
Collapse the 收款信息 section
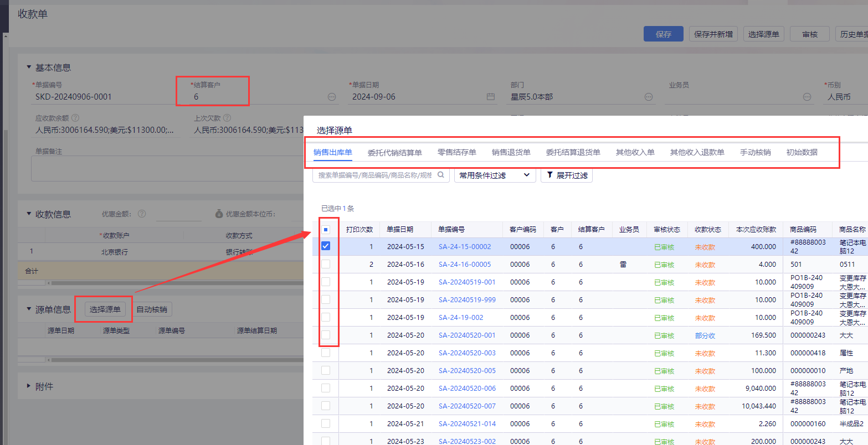tap(29, 214)
